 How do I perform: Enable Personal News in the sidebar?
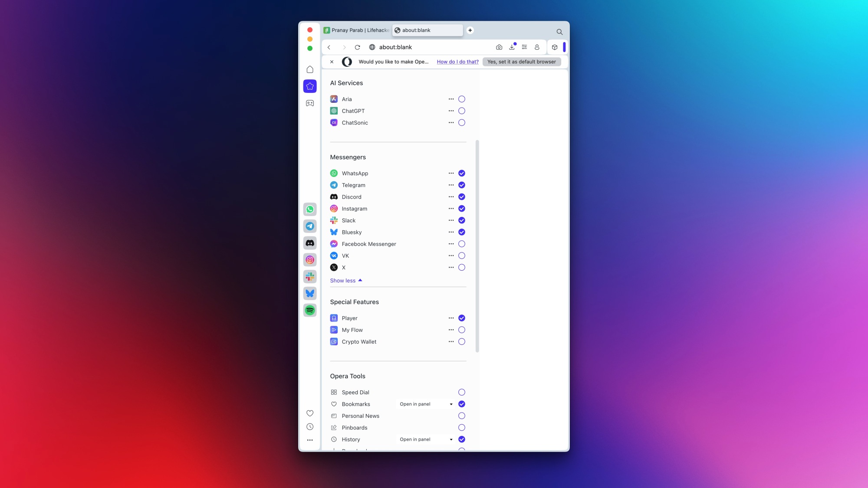coord(462,416)
